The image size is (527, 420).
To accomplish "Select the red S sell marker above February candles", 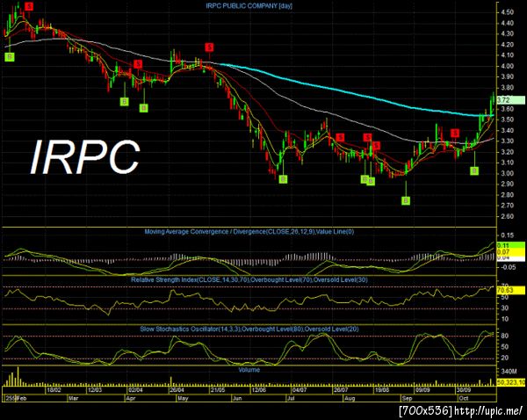I will point(29,6).
